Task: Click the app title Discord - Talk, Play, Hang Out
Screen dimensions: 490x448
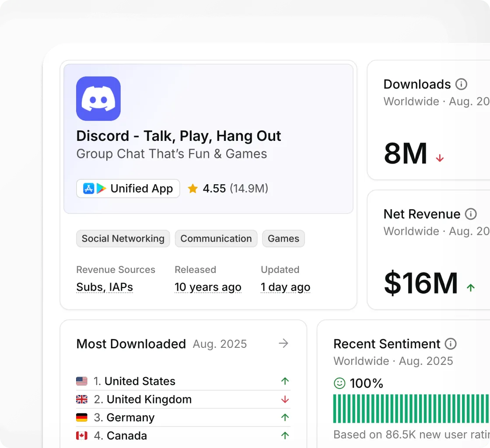Action: [179, 136]
